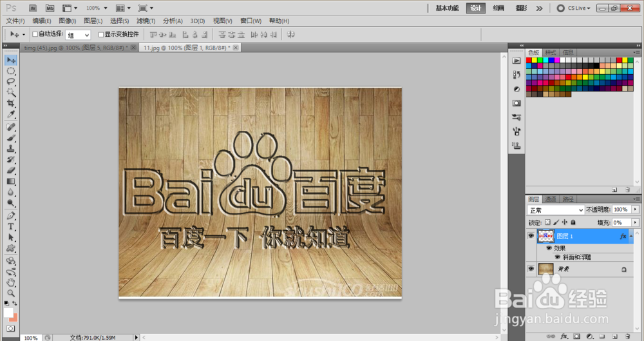Toggle 效果 visibility eye

[549, 248]
